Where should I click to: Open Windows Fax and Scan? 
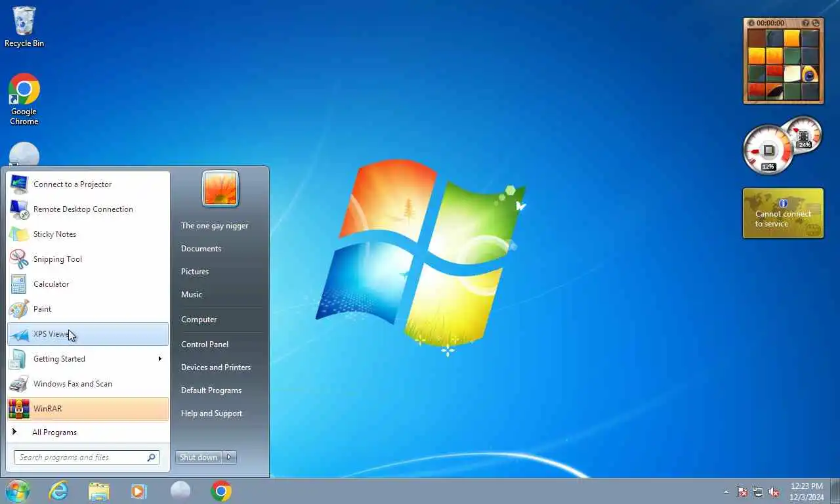[88, 384]
